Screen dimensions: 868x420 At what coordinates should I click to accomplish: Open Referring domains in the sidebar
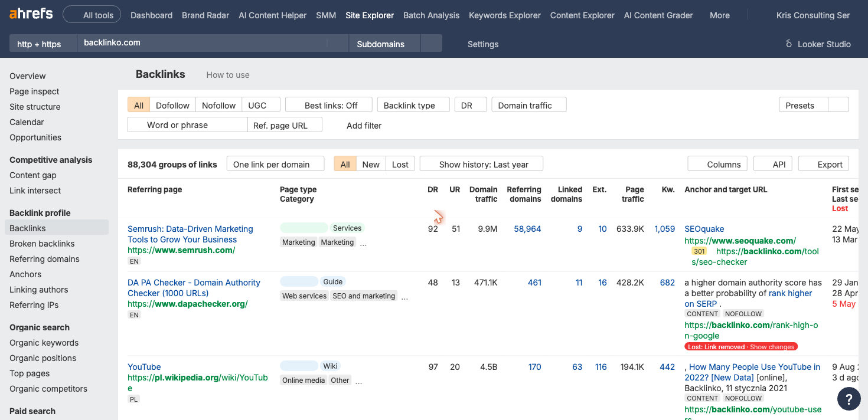(x=44, y=259)
